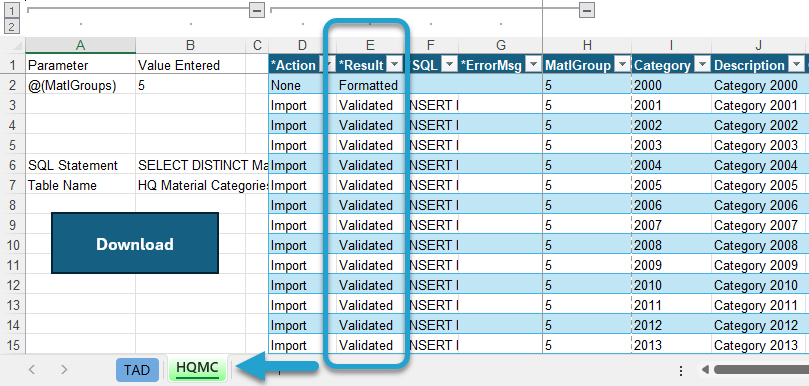Select column E header
This screenshot has height=386, width=809.
[370, 45]
